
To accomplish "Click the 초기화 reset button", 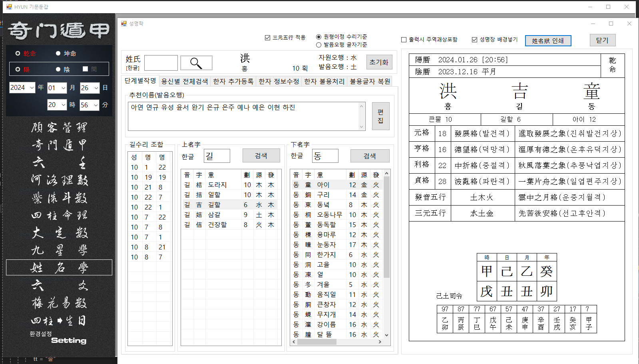I will point(379,62).
